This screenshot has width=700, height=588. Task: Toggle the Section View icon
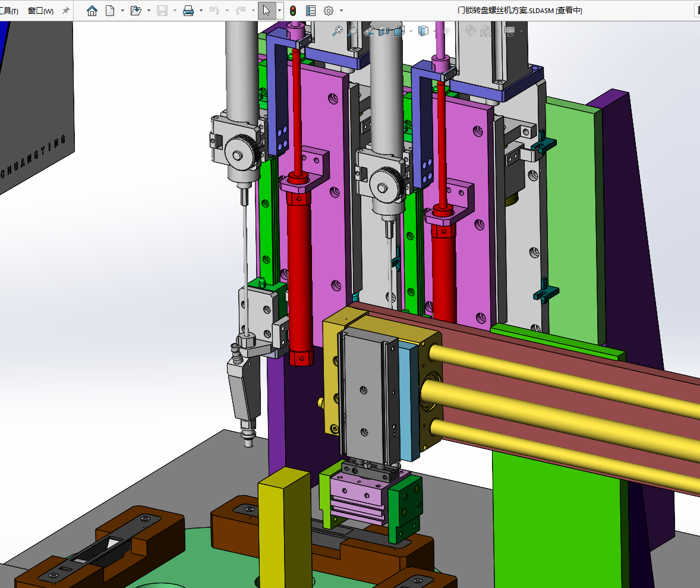[383, 31]
